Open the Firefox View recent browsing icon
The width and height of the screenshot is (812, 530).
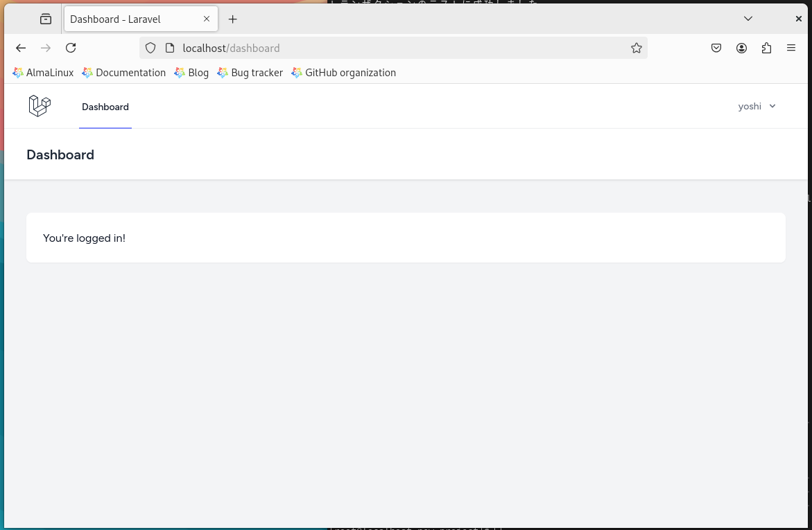(x=46, y=19)
